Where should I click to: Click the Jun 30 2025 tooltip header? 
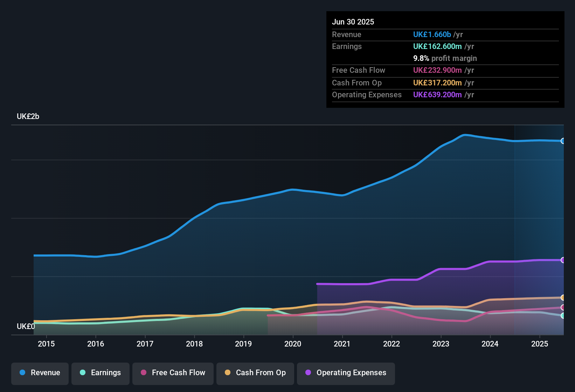tap(353, 22)
